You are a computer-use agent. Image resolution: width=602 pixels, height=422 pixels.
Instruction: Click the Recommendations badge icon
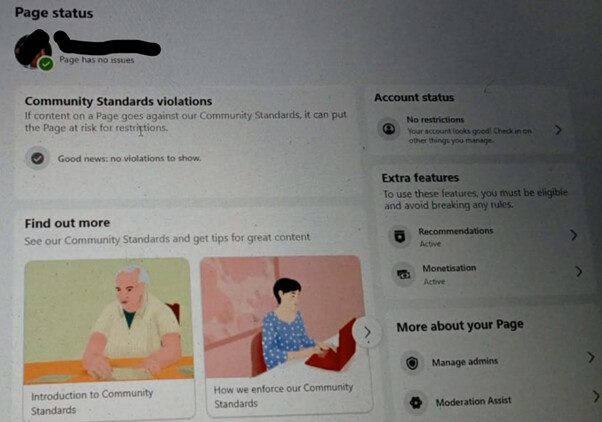(x=400, y=236)
